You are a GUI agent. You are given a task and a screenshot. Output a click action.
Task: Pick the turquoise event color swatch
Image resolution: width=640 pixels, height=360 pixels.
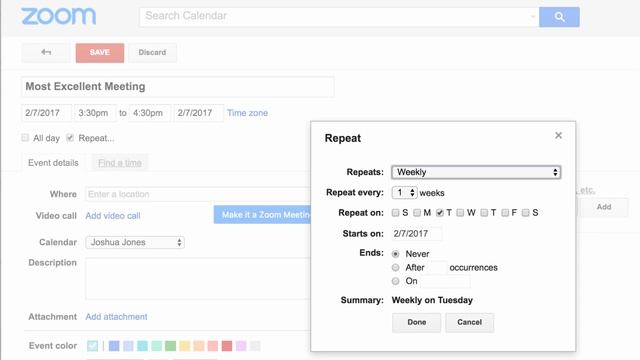[x=142, y=346]
